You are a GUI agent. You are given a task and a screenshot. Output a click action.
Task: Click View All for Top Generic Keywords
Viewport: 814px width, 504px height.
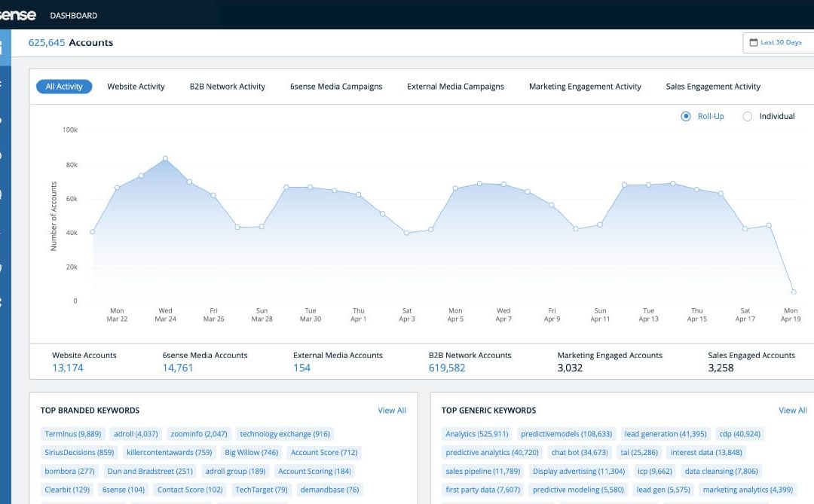point(793,411)
